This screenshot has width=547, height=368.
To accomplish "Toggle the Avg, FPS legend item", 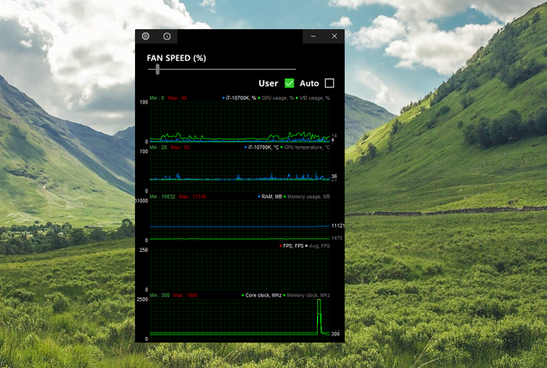I will coord(317,246).
